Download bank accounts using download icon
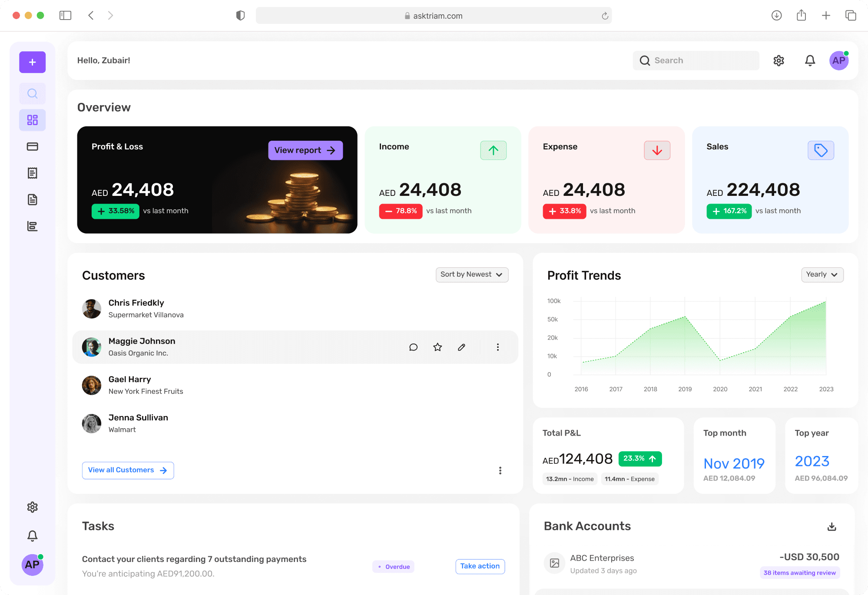Screen dimensions: 868x595 click(832, 527)
